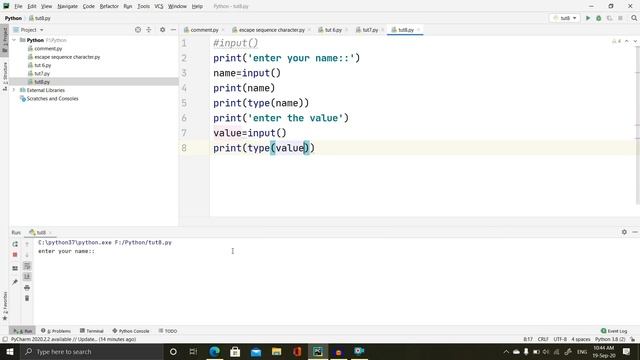Viewport: 640px width, 360px height.
Task: Stop the running process red square
Action: [x=15, y=255]
